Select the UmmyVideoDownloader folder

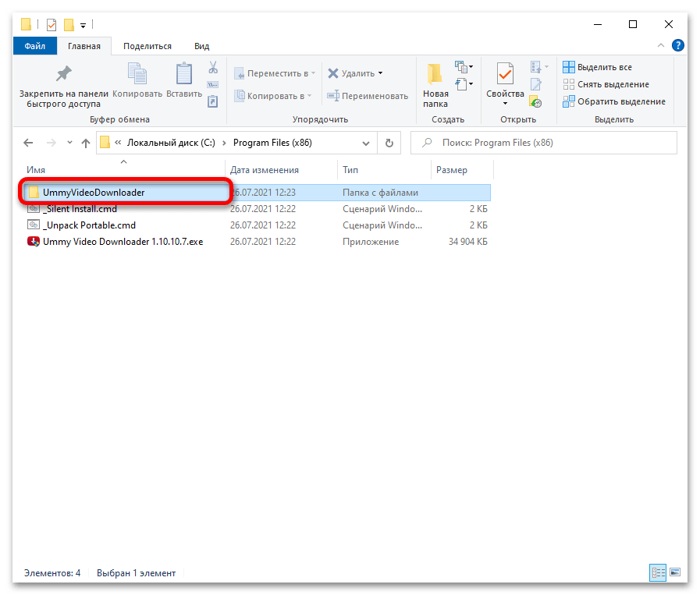click(257, 193)
